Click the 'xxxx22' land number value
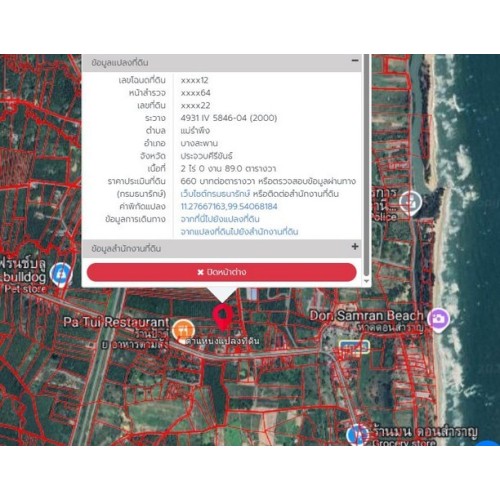Image resolution: width=500 pixels, height=500 pixels. (195, 106)
